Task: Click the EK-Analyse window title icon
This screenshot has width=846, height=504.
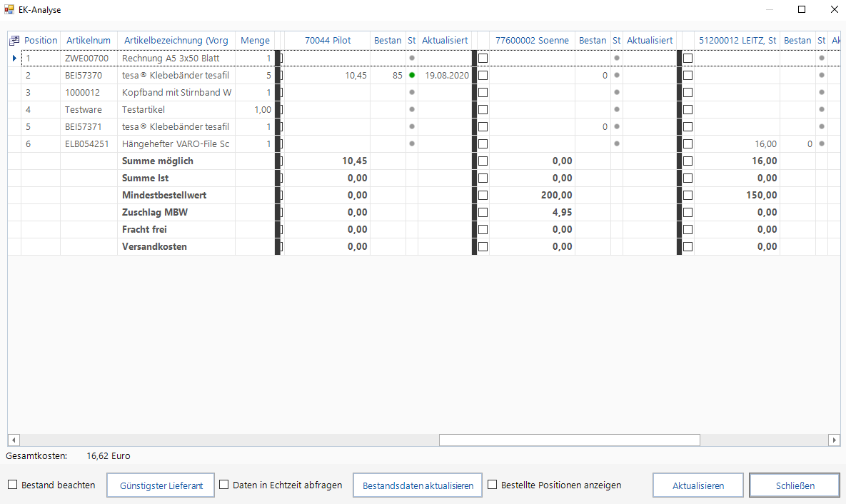Action: click(x=9, y=10)
